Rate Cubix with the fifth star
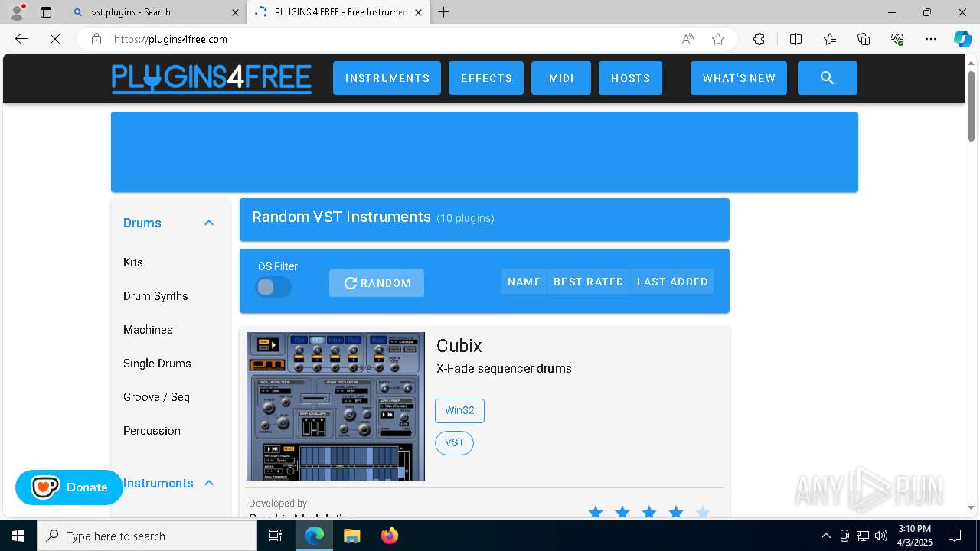The width and height of the screenshot is (980, 551). pos(703,512)
